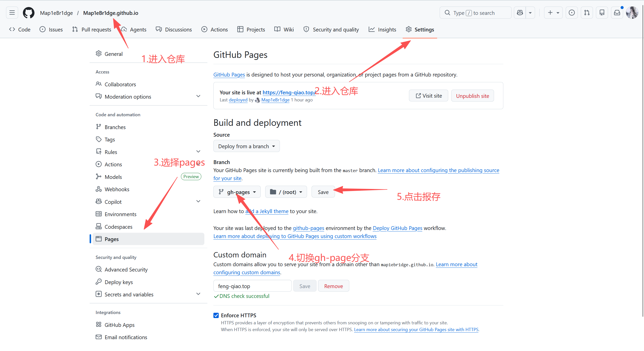Open the repository Actions tab
Screen dimensions: 644x351
[215, 29]
